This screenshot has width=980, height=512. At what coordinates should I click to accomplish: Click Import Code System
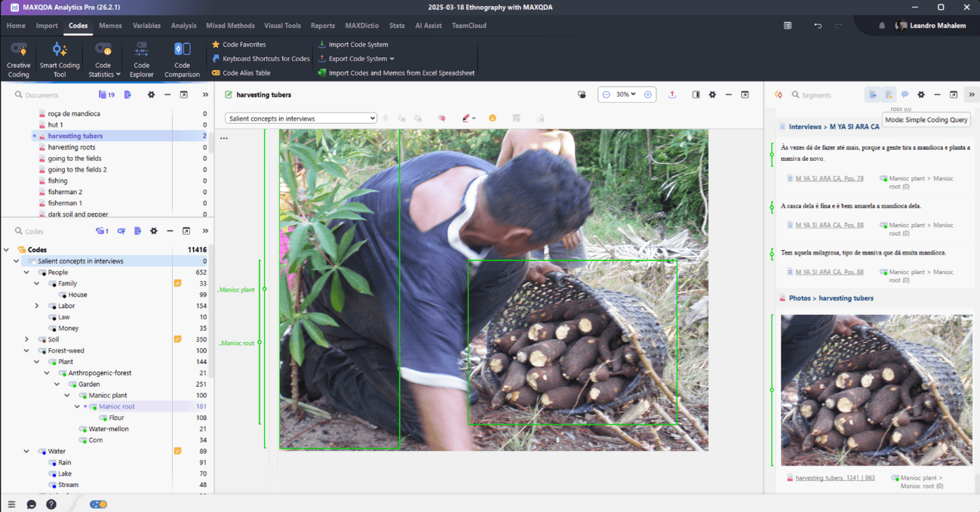[x=353, y=45]
